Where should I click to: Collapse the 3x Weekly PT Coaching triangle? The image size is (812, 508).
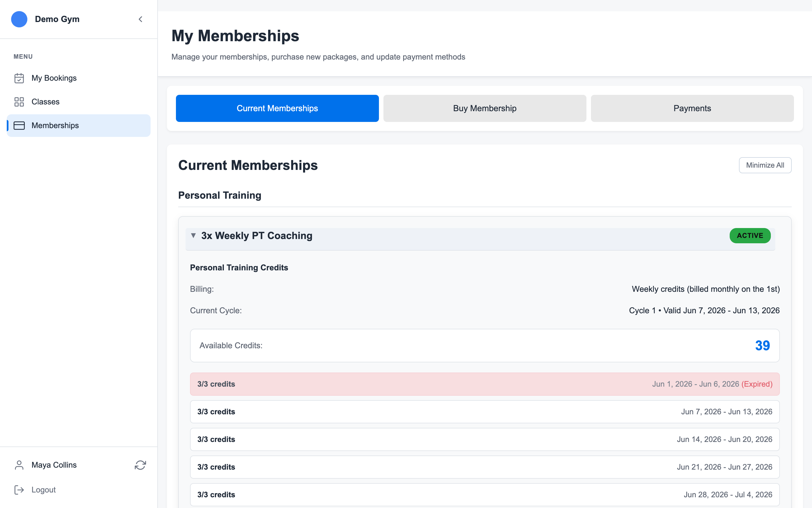[193, 236]
